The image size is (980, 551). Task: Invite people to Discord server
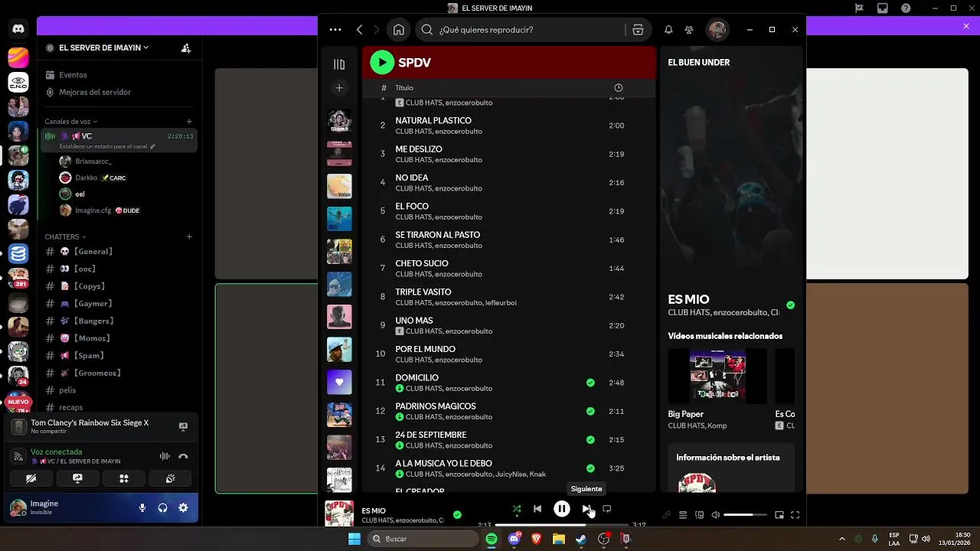186,47
